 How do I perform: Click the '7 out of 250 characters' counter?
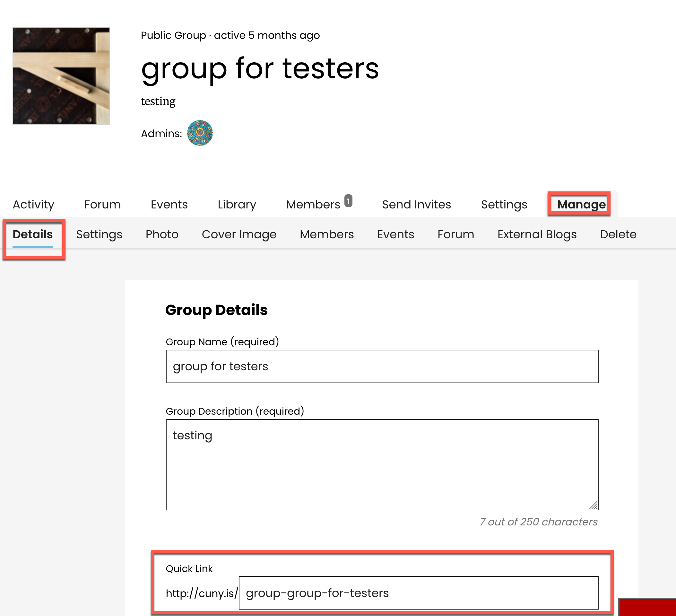click(x=539, y=522)
